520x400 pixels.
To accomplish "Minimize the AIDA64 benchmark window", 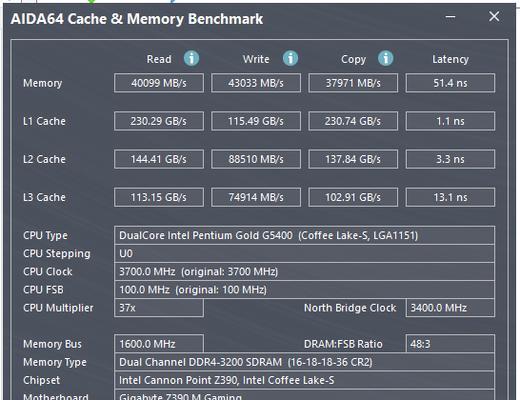I will coord(451,17).
